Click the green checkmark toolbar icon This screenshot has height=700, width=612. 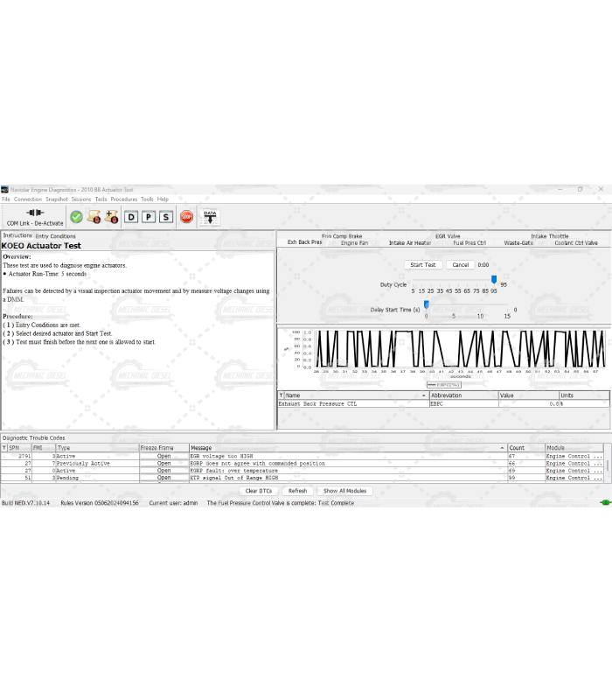[76, 217]
